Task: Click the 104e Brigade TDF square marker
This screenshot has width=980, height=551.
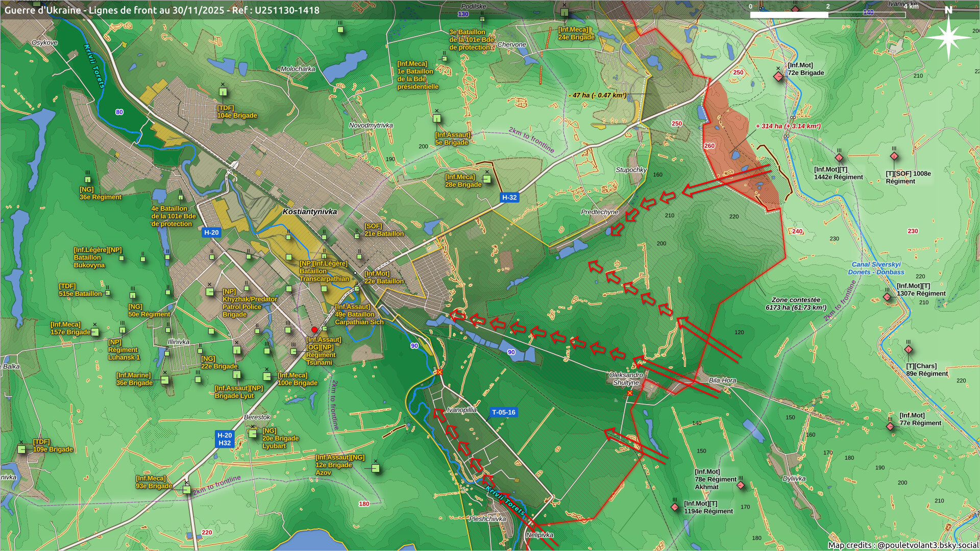Action: [223, 92]
